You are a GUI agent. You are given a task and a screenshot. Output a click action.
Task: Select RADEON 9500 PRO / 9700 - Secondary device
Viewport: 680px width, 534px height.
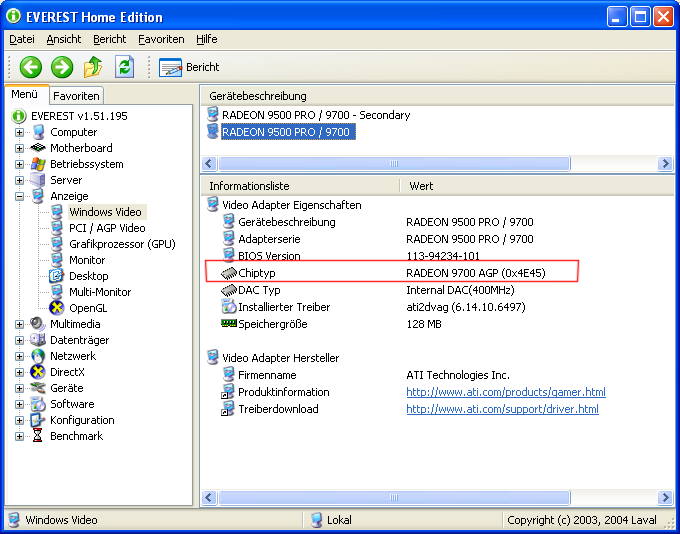click(316, 115)
